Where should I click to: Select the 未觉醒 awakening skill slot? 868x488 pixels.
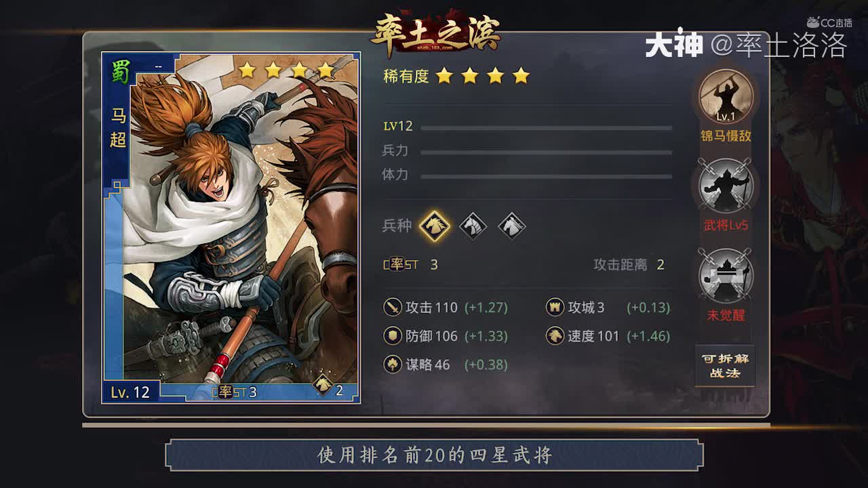point(726,275)
